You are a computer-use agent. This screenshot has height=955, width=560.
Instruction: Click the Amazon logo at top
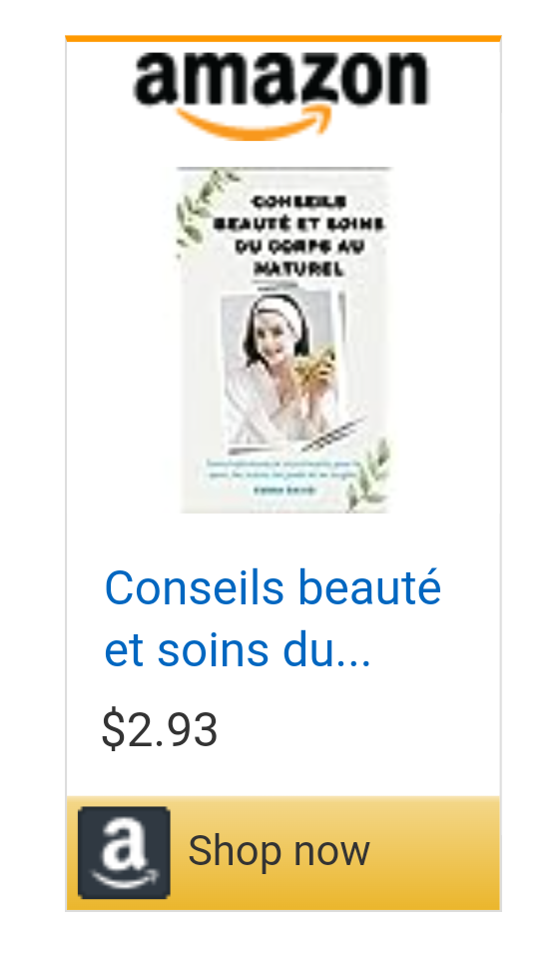click(280, 95)
